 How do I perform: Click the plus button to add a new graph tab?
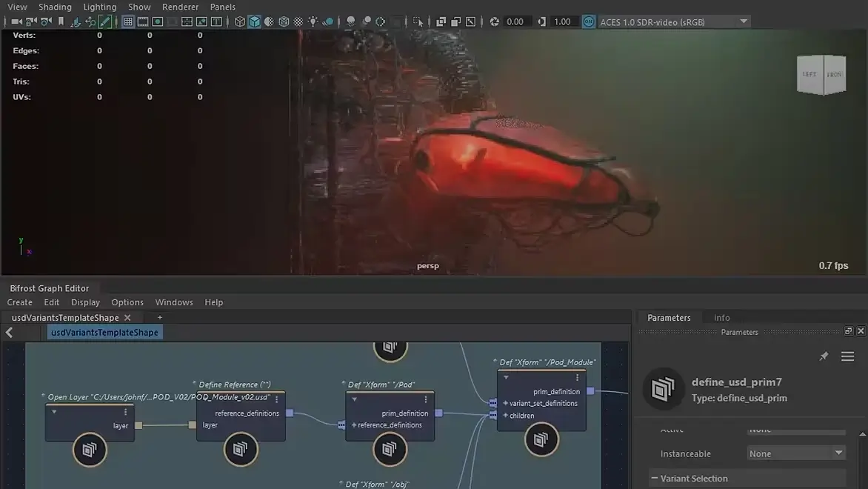tap(159, 317)
